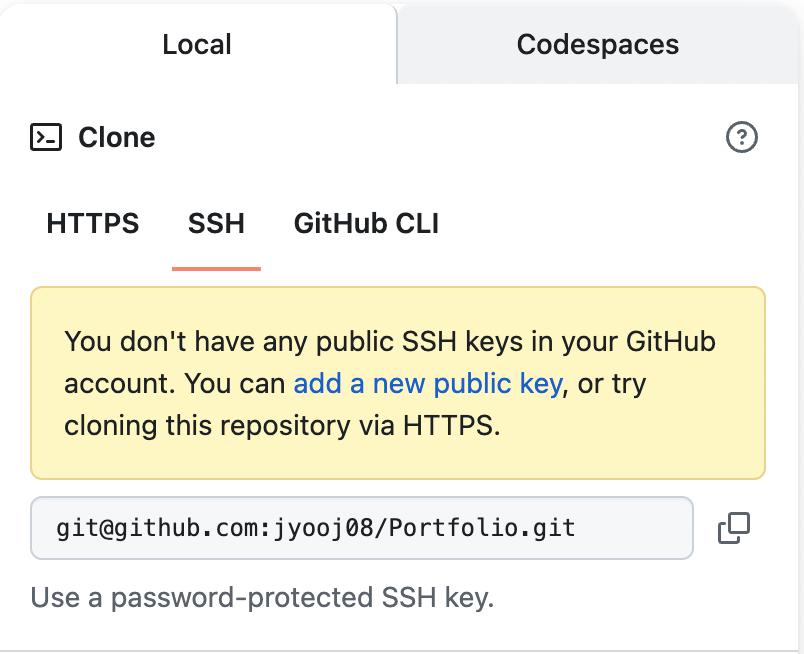Copy the SSH URL with the clipboard icon

click(734, 528)
